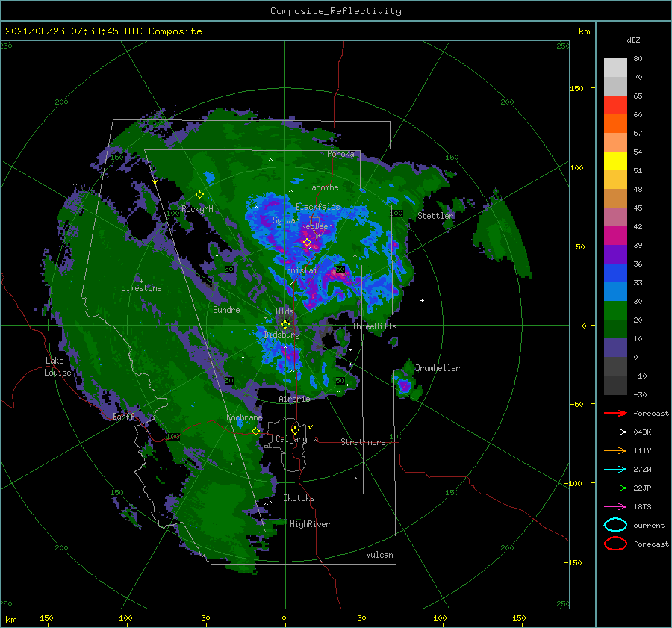The width and height of the screenshot is (672, 628).
Task: Click the Drumheller city label
Action: tap(438, 368)
